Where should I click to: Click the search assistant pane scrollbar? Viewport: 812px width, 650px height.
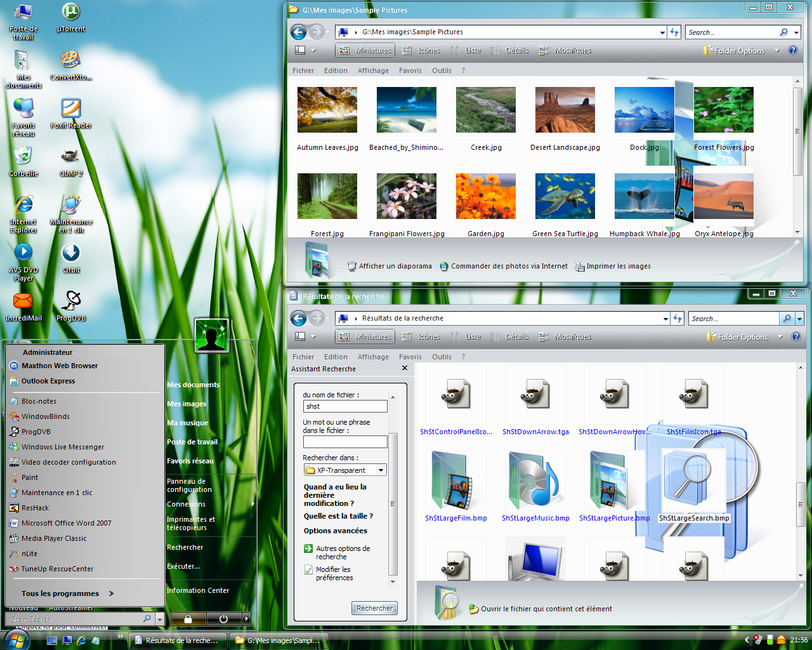tap(393, 504)
